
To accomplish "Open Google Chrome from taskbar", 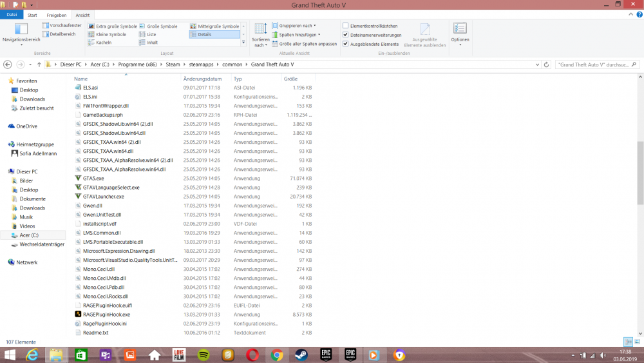I will coord(277,355).
